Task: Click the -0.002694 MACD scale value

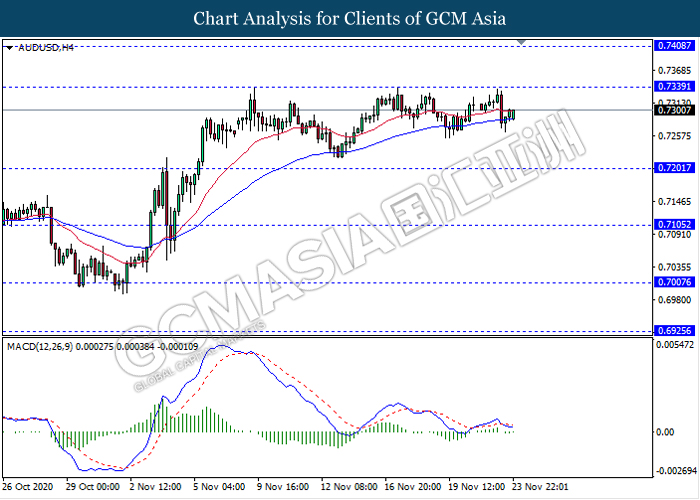Action: 676,471
